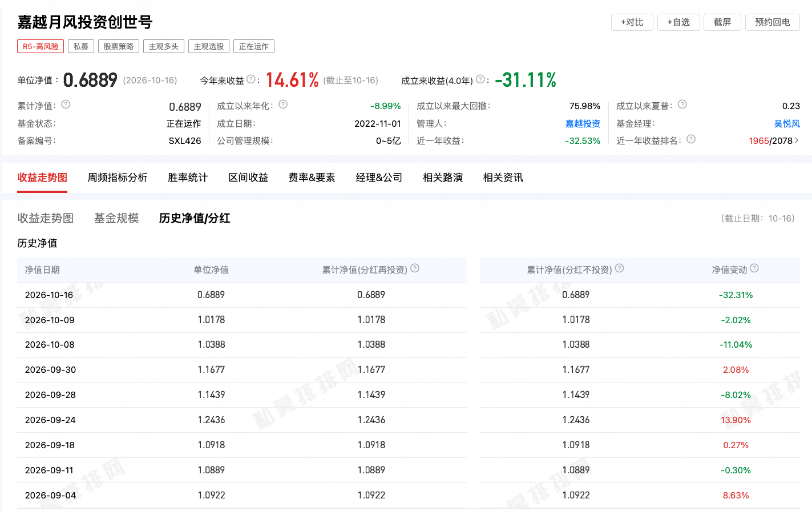Open the help tooltip icon next to 累计净值:
The height and width of the screenshot is (511, 812).
point(66,104)
